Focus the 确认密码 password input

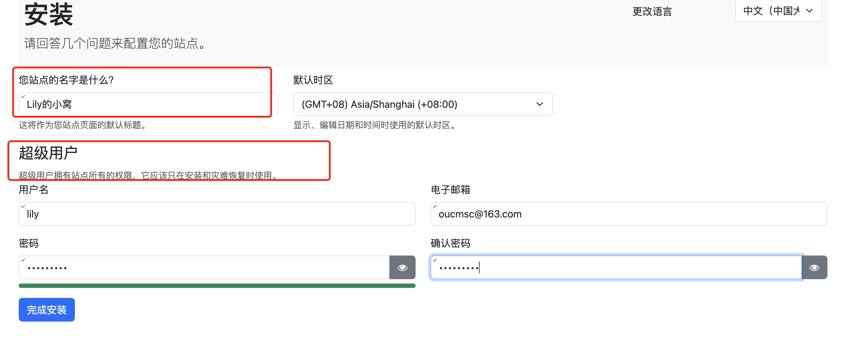point(616,268)
